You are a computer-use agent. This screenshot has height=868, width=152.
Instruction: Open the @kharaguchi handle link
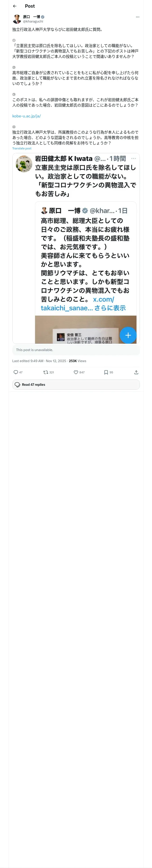33,21
